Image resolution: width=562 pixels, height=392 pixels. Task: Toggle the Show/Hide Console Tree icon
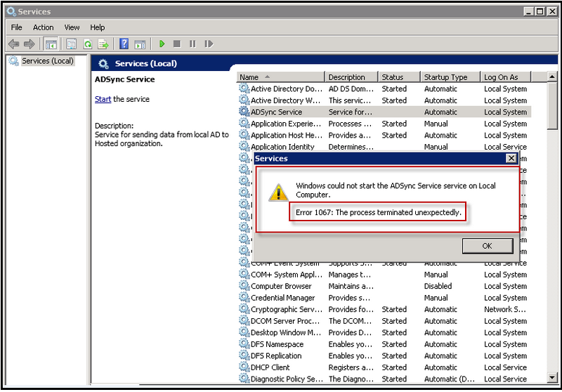coord(51,44)
